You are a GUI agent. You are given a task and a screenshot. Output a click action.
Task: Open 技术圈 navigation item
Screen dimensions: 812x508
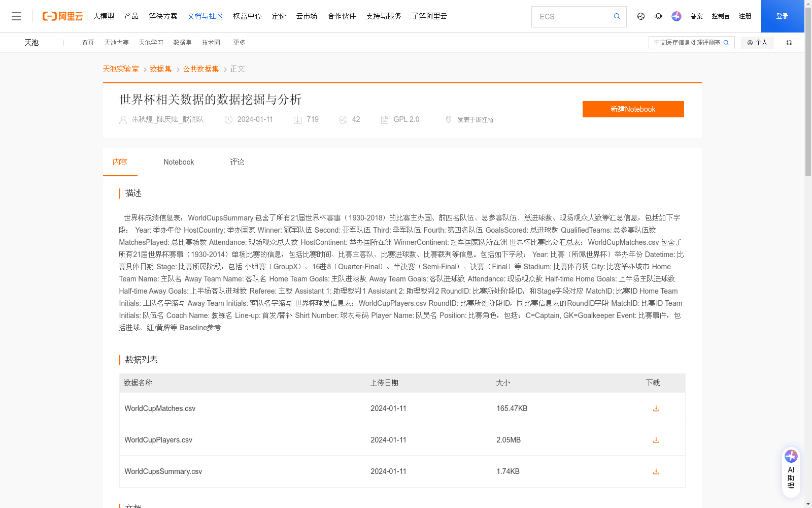point(211,43)
